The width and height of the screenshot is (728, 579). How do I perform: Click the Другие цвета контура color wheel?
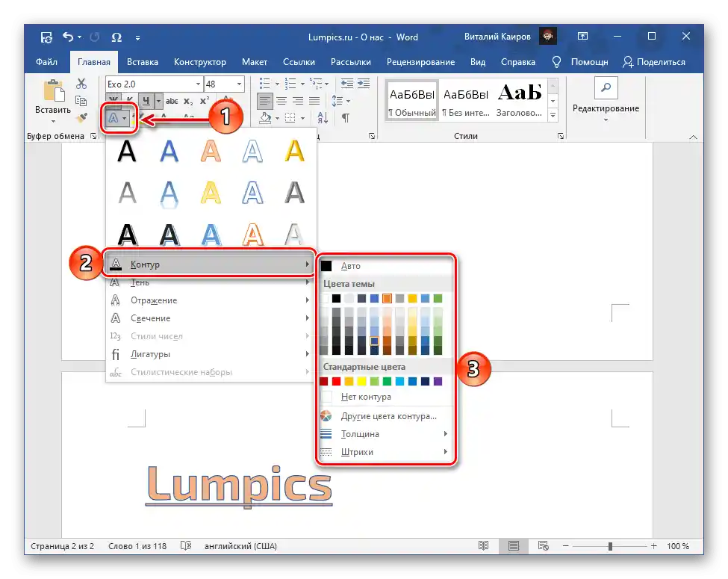326,416
